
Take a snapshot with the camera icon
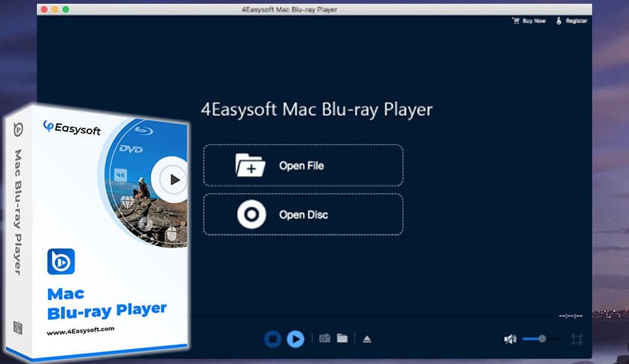click(x=324, y=338)
